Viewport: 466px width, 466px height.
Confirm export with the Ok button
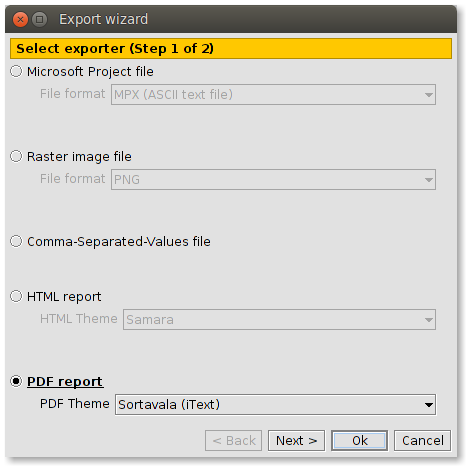pos(359,441)
